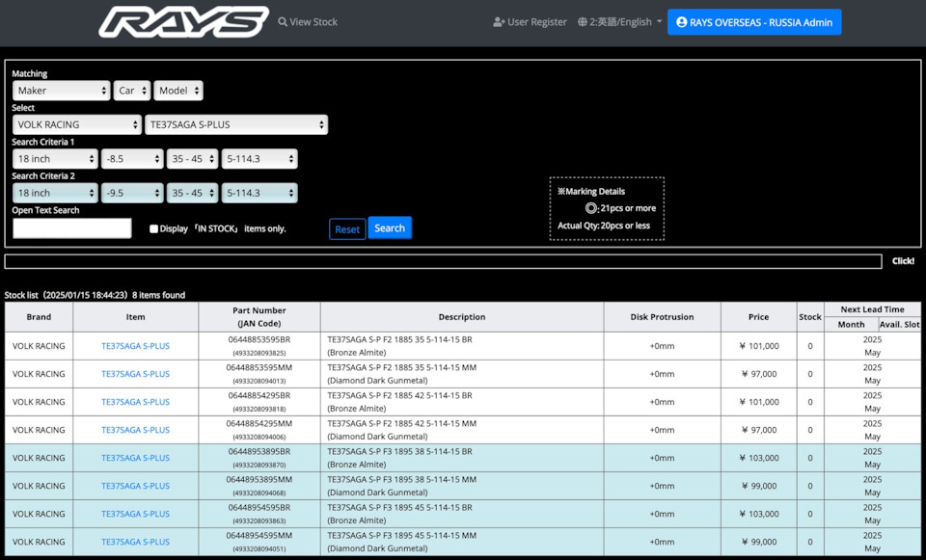Image resolution: width=926 pixels, height=560 pixels.
Task: Open the -8.5 width dropdown
Action: click(132, 159)
